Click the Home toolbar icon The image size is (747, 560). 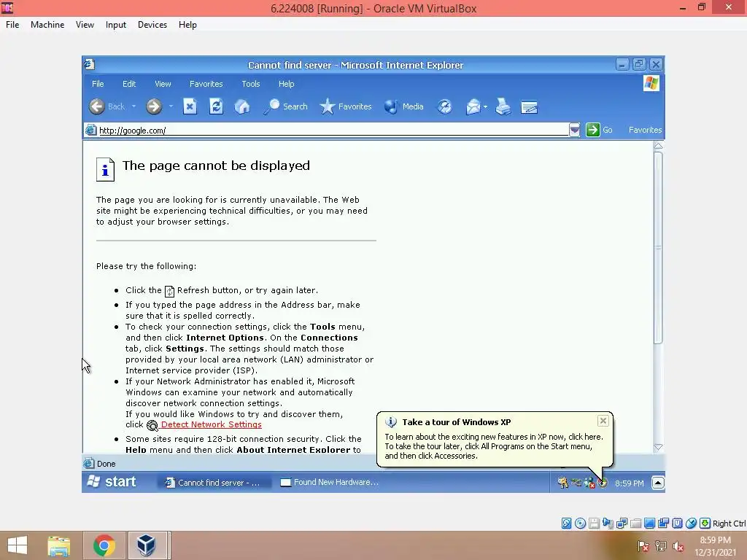coord(242,106)
